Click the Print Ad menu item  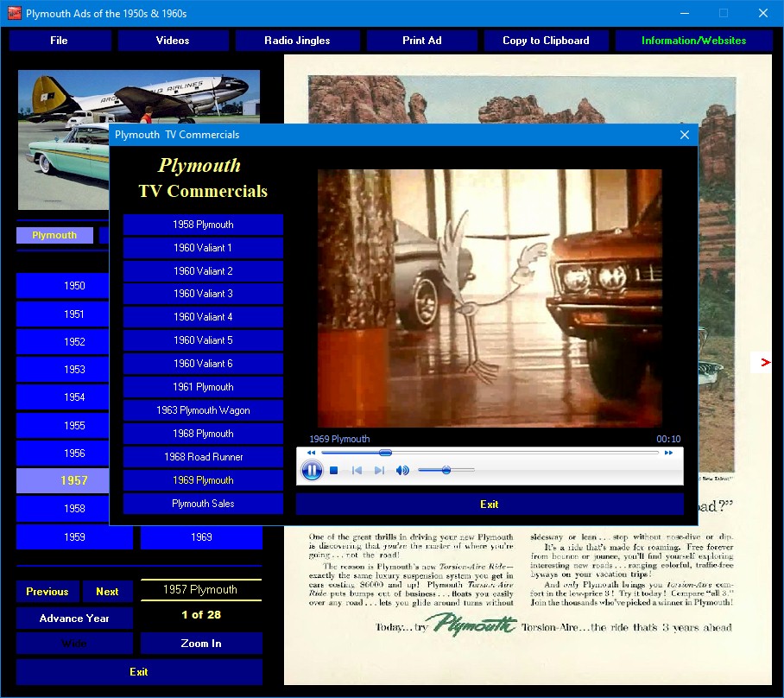click(x=422, y=41)
